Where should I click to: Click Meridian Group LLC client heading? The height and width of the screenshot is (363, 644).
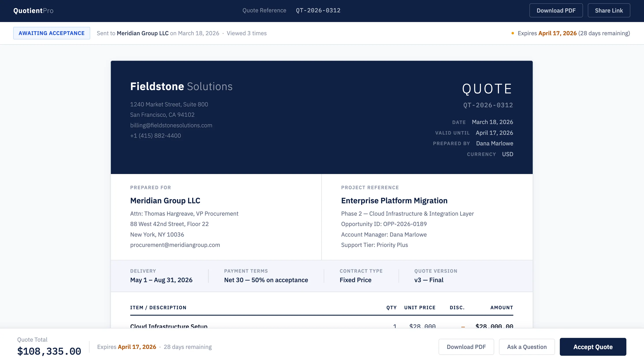point(165,201)
